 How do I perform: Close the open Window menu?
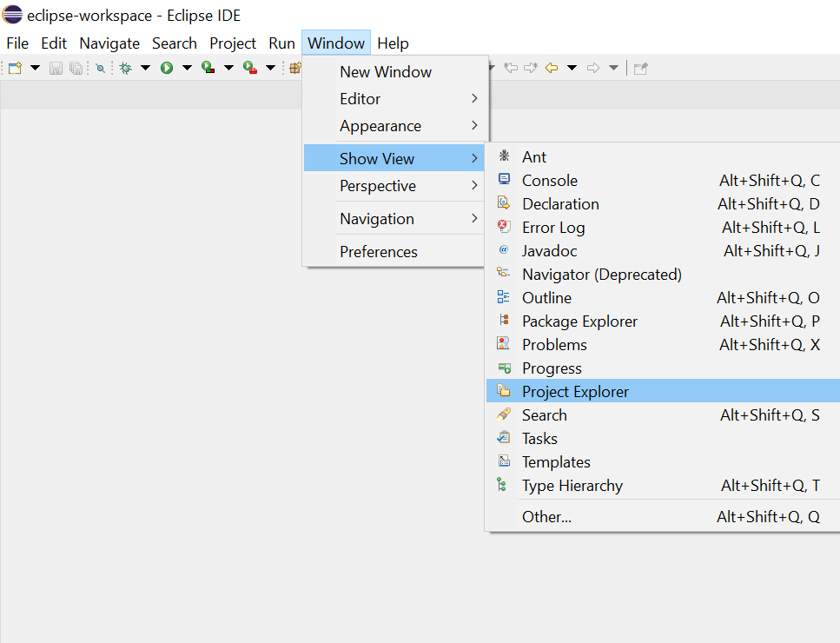pyautogui.click(x=336, y=43)
